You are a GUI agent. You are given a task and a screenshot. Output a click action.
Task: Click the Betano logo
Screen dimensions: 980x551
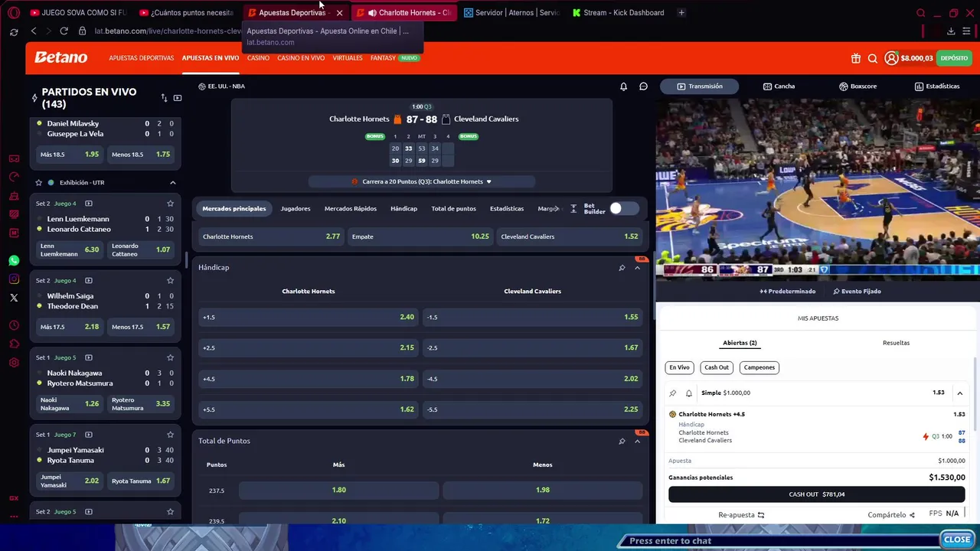coord(61,57)
